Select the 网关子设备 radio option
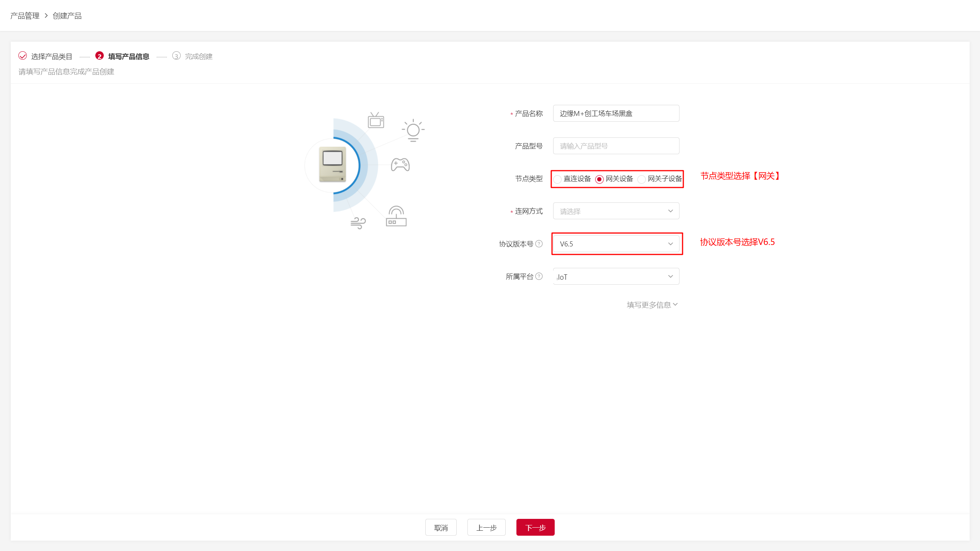Viewport: 980px width, 551px height. pyautogui.click(x=642, y=179)
